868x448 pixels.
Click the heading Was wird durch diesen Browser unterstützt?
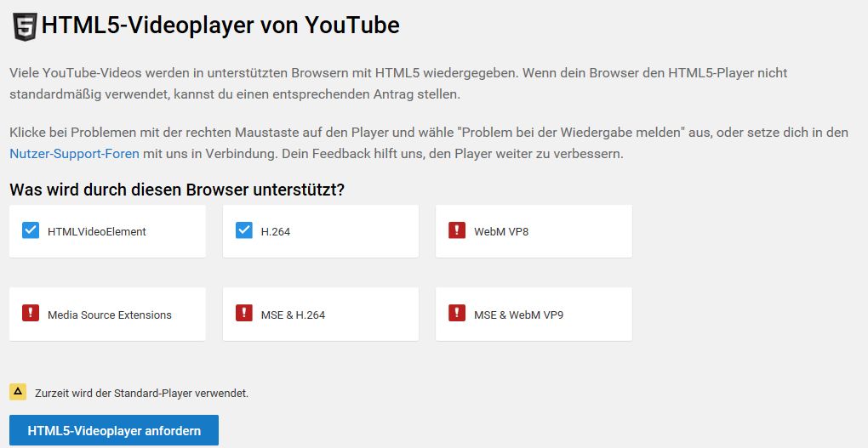click(x=177, y=190)
